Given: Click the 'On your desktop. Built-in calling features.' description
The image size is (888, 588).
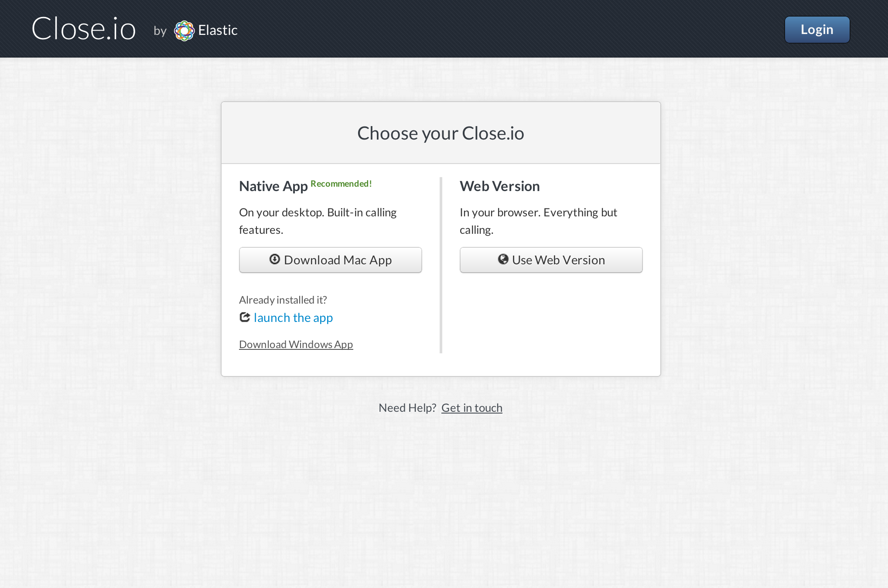Looking at the screenshot, I should click(x=318, y=221).
